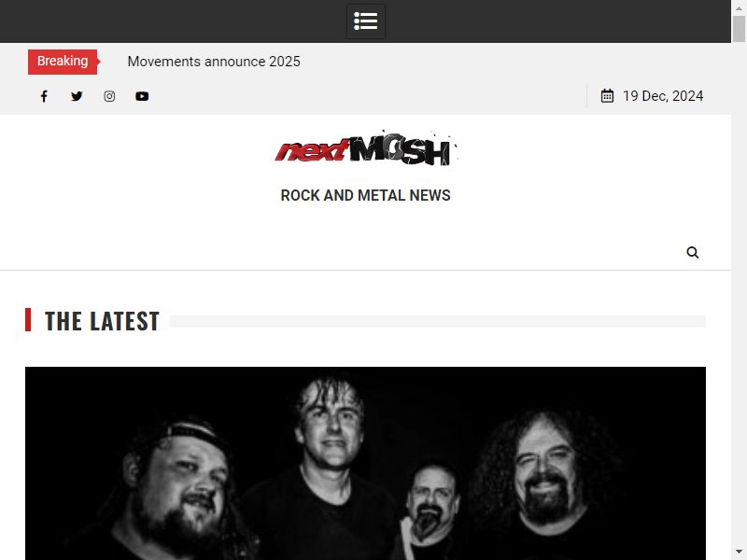Open the YouTube channel icon

click(x=142, y=96)
